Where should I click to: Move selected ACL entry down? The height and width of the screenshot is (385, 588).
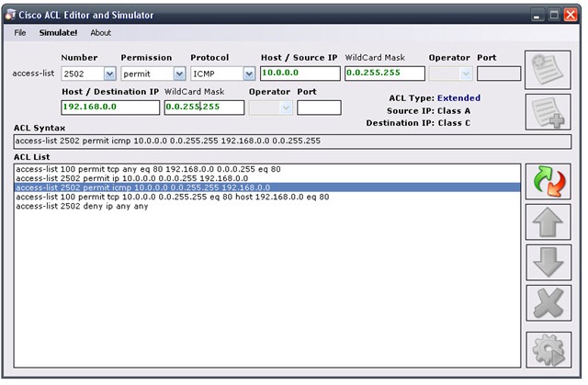548,263
